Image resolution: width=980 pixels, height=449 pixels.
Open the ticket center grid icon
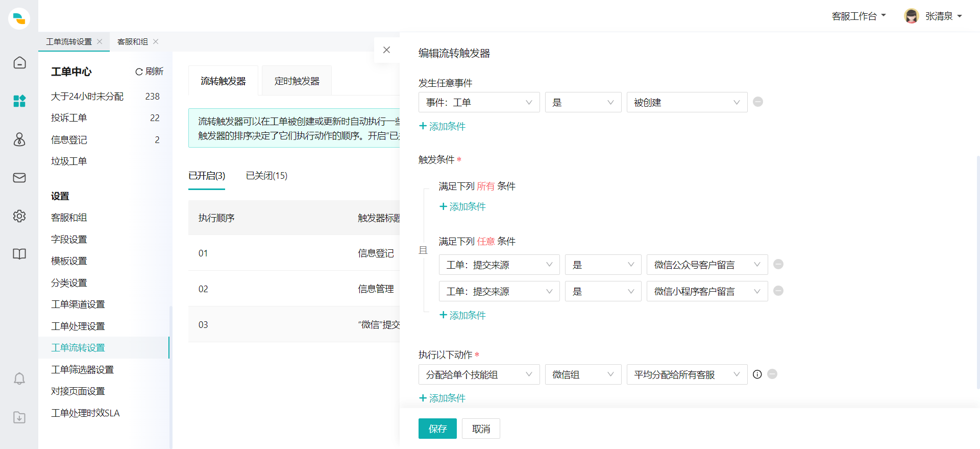point(19,101)
